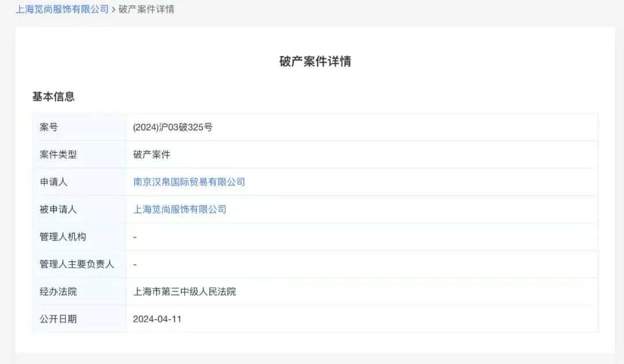Click the court name 上海市第三中级人民法院
This screenshot has height=364, width=624.
(x=184, y=292)
